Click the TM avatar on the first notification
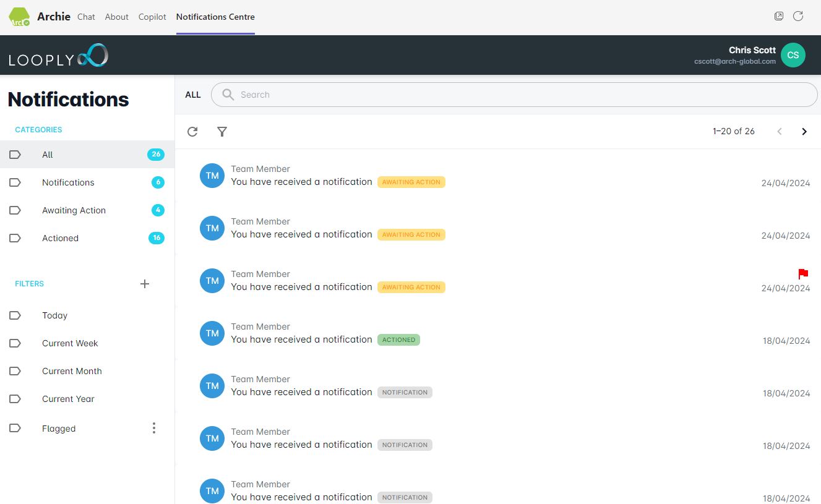The width and height of the screenshot is (821, 504). pyautogui.click(x=212, y=176)
